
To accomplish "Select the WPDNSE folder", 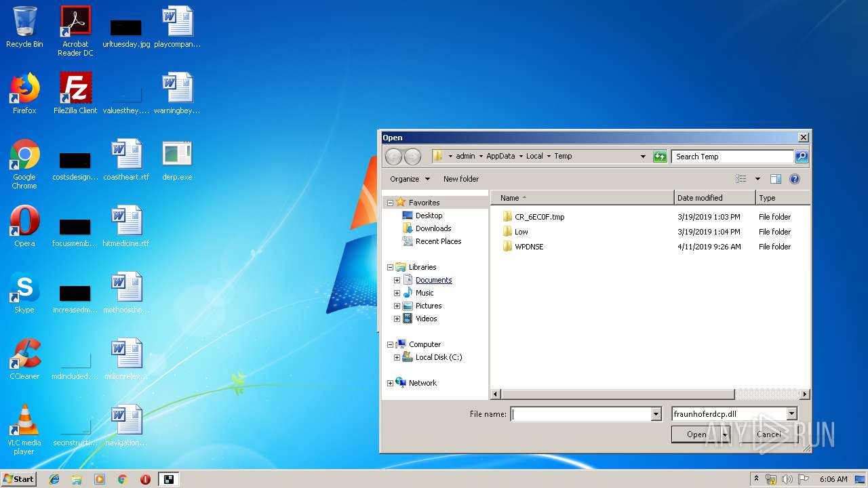I will [x=529, y=247].
